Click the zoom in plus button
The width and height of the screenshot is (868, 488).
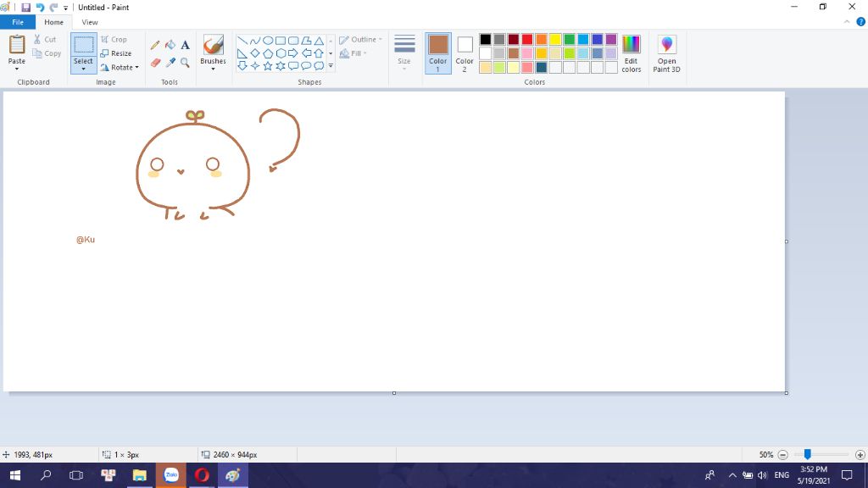click(x=860, y=455)
